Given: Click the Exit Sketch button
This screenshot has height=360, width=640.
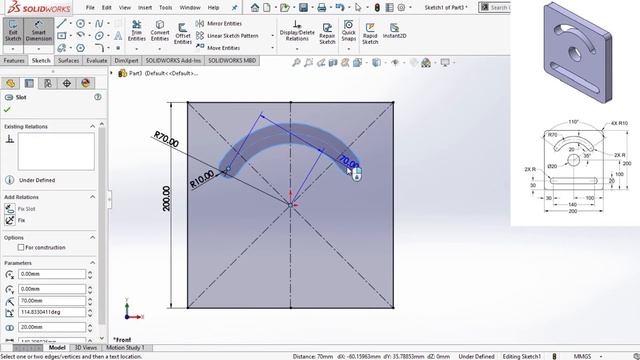Looking at the screenshot, I should pyautogui.click(x=13, y=31).
